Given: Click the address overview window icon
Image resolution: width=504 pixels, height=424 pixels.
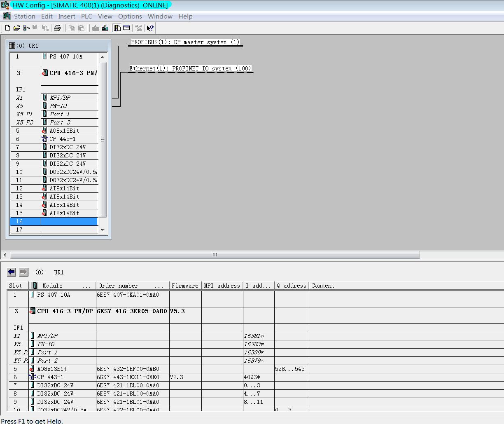Looking at the screenshot, I should click(126, 28).
